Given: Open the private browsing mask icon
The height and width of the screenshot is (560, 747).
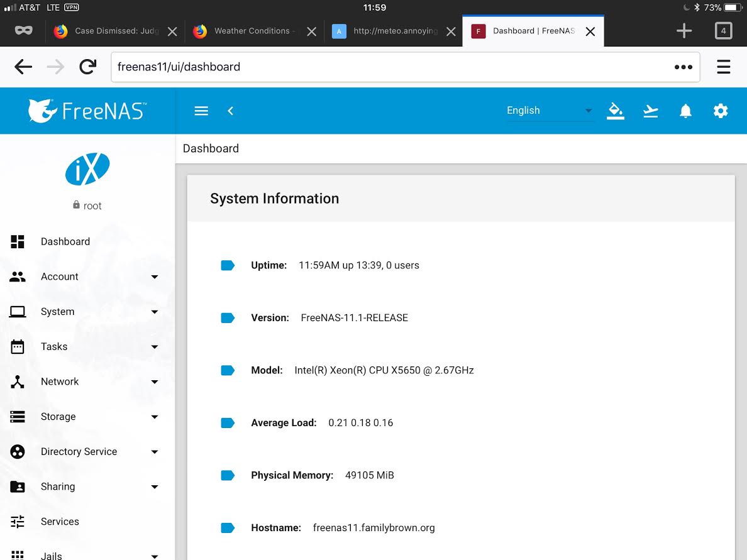Looking at the screenshot, I should pyautogui.click(x=23, y=30).
